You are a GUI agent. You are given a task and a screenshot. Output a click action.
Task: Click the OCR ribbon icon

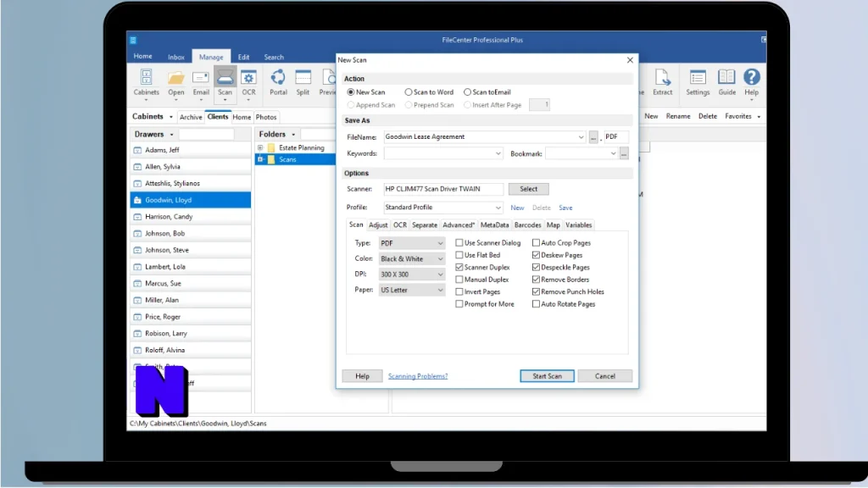click(x=248, y=78)
